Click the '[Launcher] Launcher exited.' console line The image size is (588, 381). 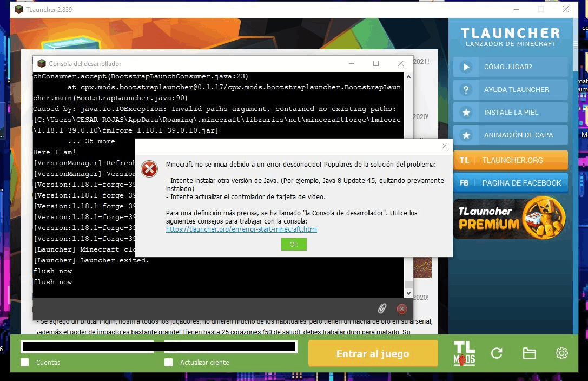pos(91,260)
